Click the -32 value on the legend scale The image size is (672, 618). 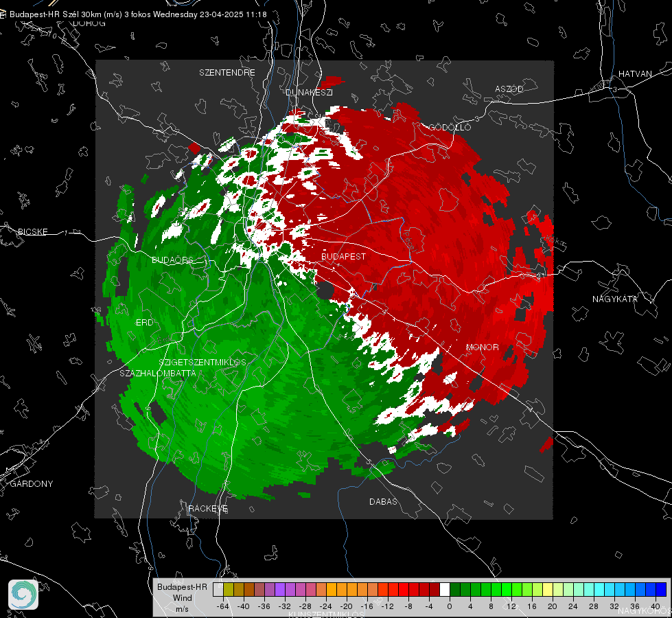click(285, 606)
